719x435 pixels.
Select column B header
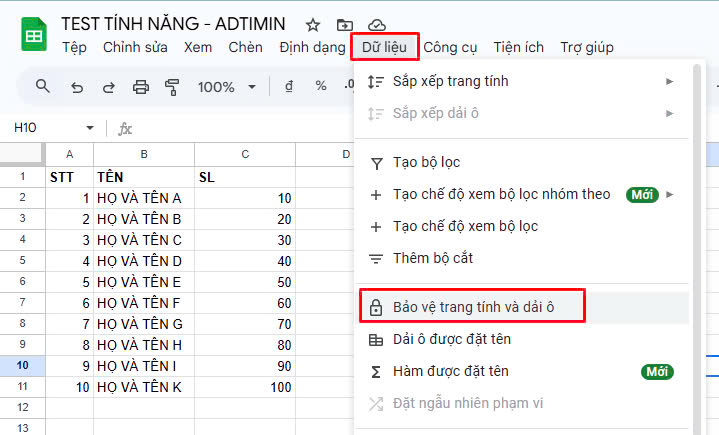click(144, 154)
